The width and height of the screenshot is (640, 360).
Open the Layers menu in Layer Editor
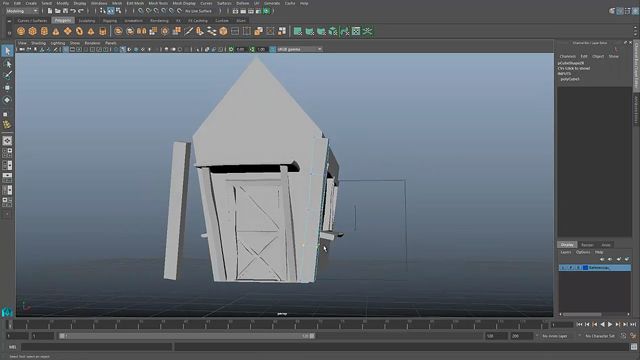[566, 252]
